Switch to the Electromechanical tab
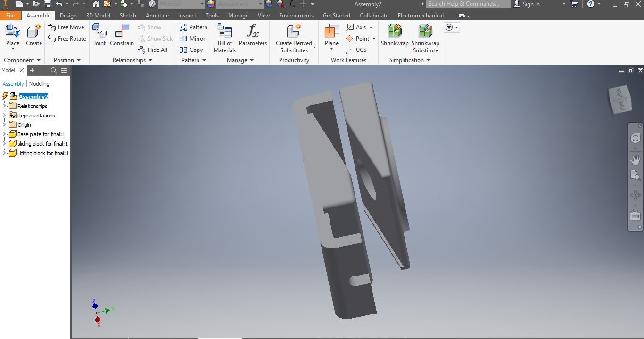The width and height of the screenshot is (644, 339). point(421,16)
